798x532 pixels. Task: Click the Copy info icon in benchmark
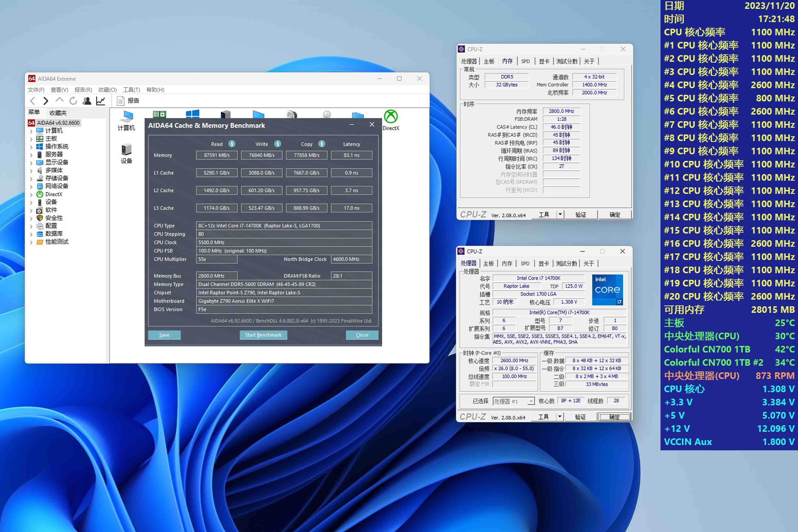click(322, 144)
